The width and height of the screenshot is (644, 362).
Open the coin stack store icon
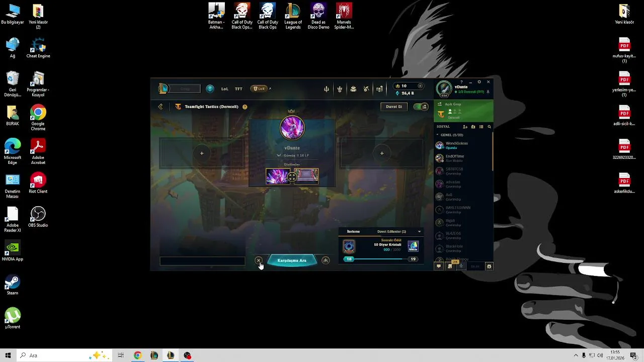(x=380, y=89)
